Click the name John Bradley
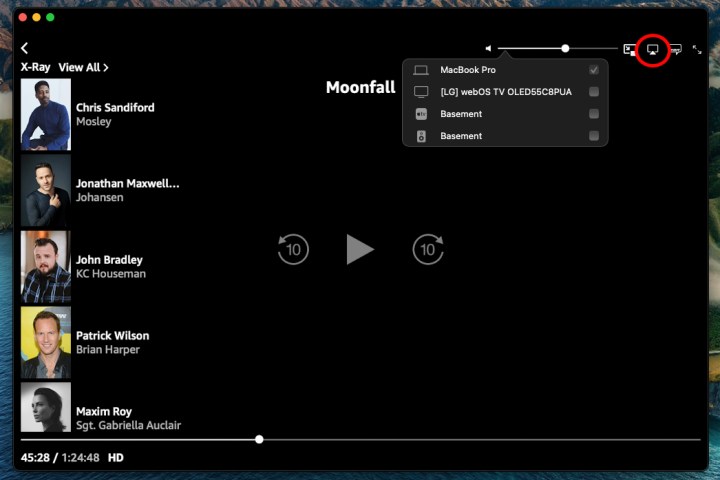 pyautogui.click(x=109, y=260)
